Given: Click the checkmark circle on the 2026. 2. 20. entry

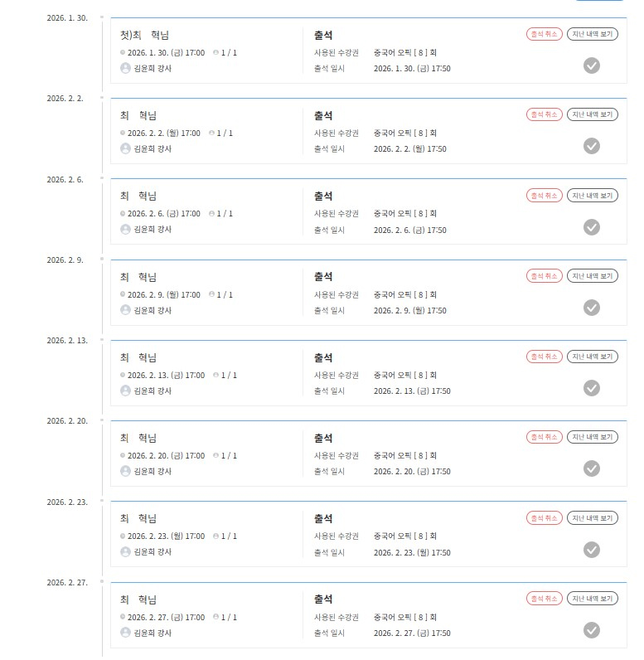Looking at the screenshot, I should pyautogui.click(x=591, y=468).
